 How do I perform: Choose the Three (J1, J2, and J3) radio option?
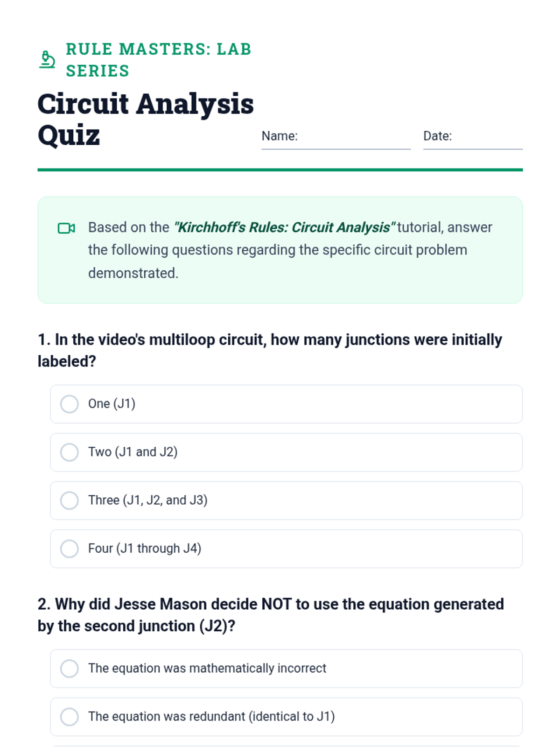[x=70, y=500]
